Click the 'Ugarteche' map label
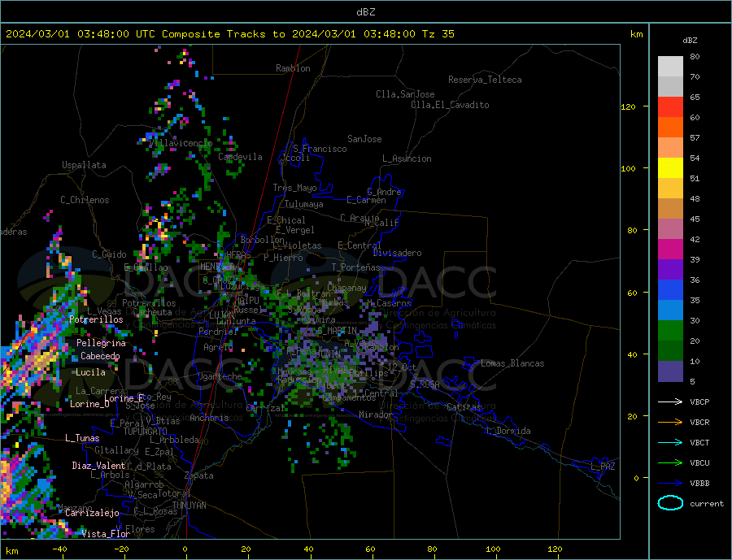This screenshot has height=560, width=732. tap(220, 376)
